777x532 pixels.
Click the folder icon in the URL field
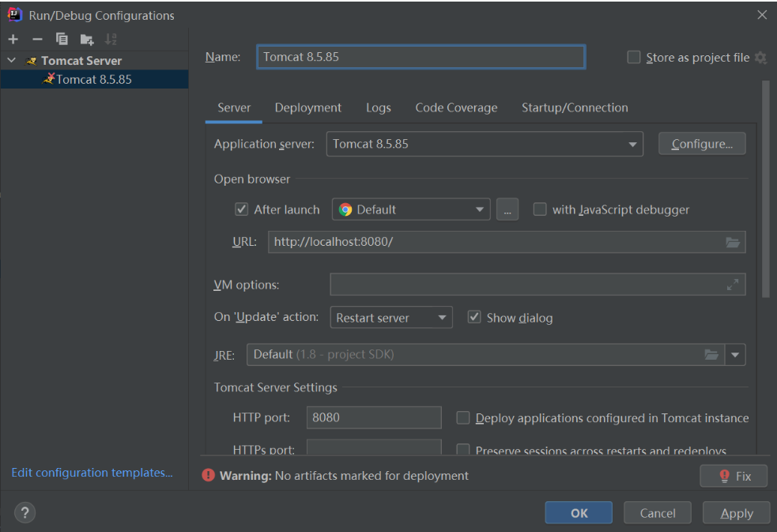(x=733, y=242)
